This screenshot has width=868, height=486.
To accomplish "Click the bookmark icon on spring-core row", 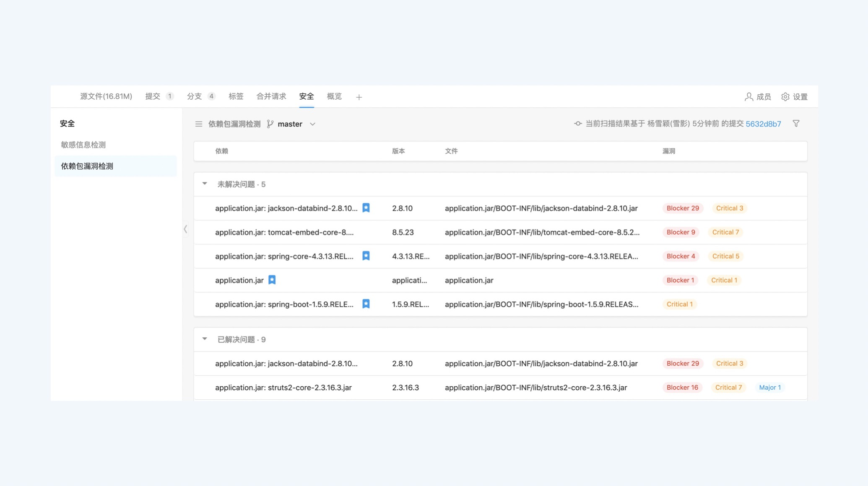I will [366, 256].
